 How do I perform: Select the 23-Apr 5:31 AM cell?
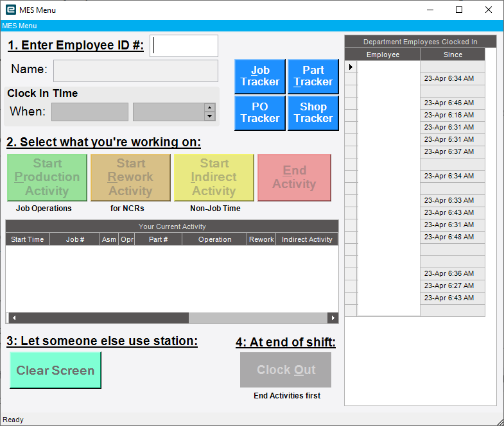pyautogui.click(x=453, y=140)
